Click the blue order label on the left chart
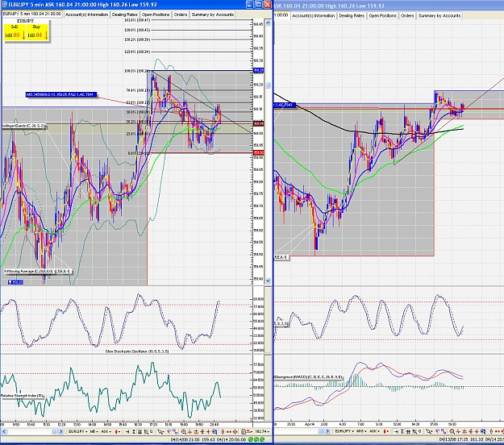 [x=61, y=94]
